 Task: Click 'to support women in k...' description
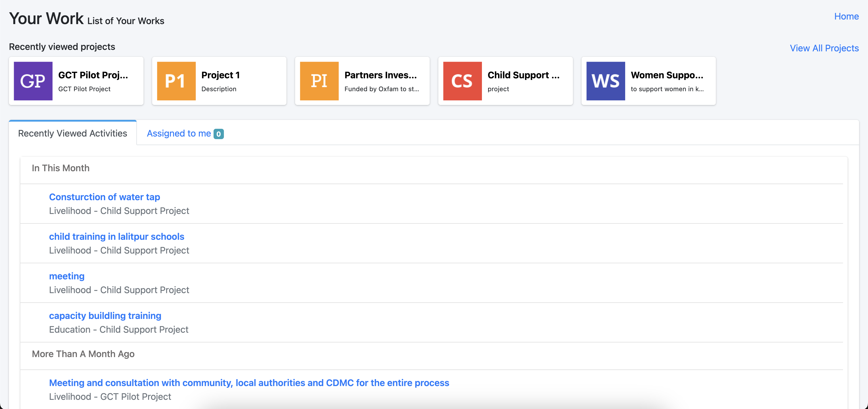tap(667, 89)
